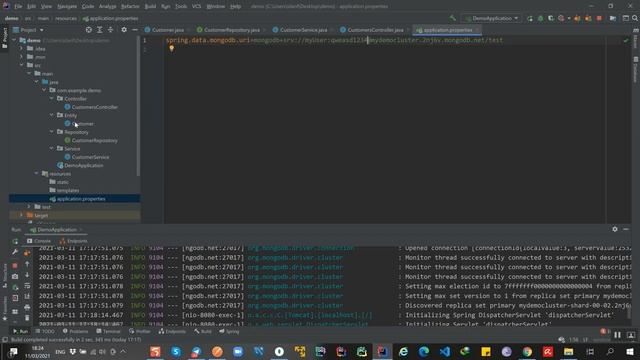Click the trash Clear All icon in console
This screenshot has height=360, width=640.
tap(27, 318)
